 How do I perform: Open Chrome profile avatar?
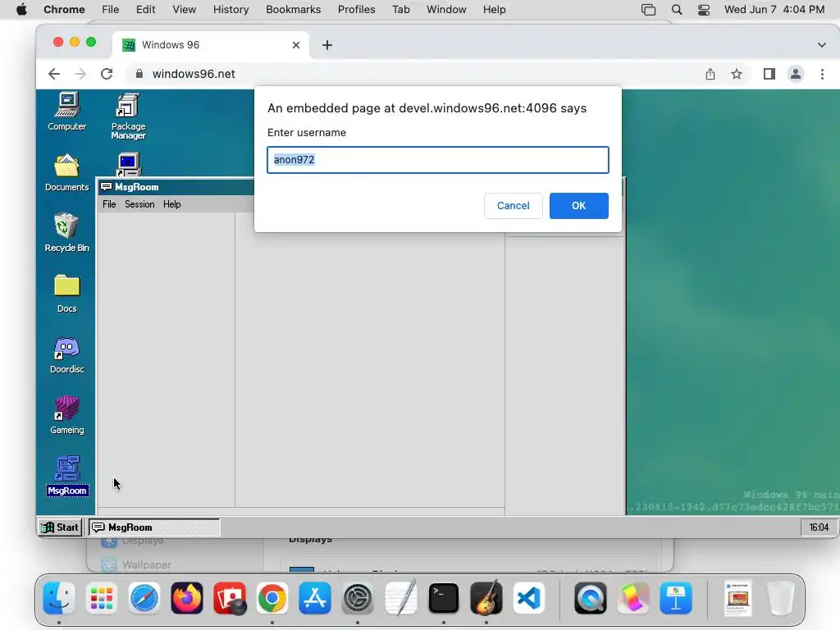(x=796, y=74)
